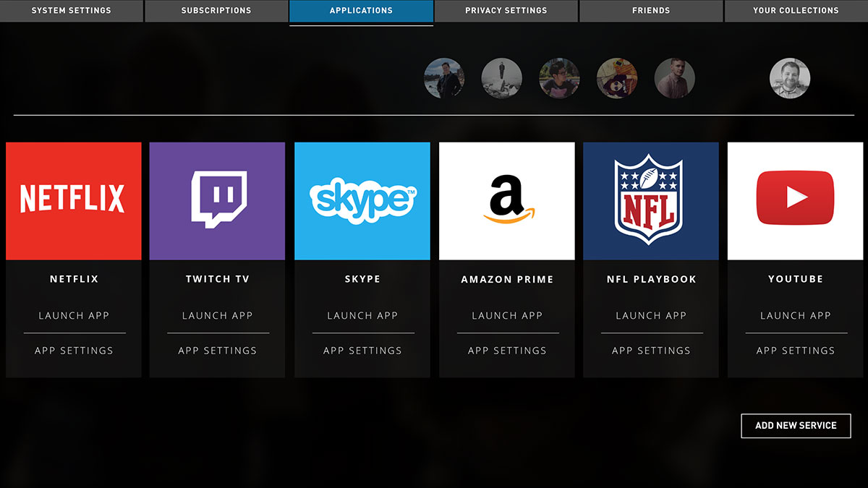Open the Privacy Settings tab
The height and width of the screenshot is (488, 868).
506,11
